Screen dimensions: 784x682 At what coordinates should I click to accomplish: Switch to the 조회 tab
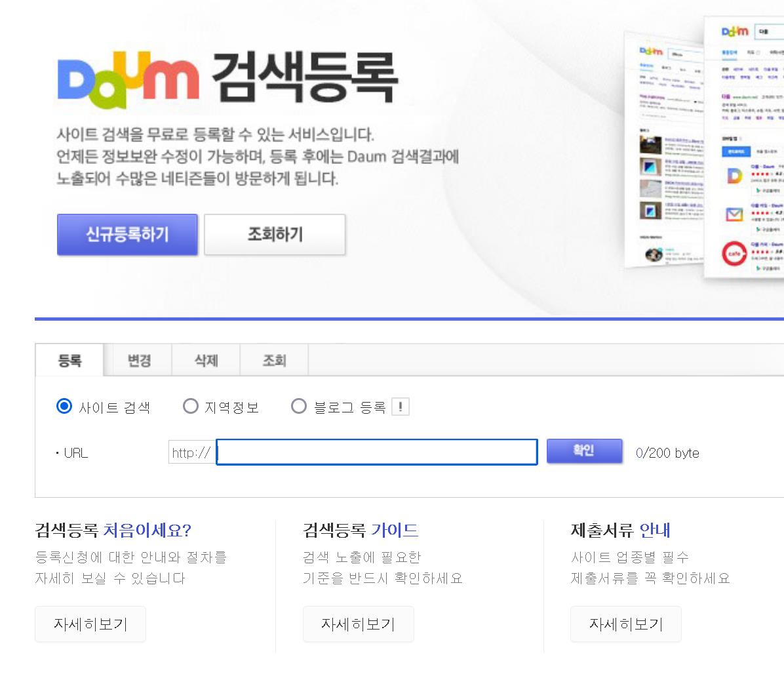(275, 360)
